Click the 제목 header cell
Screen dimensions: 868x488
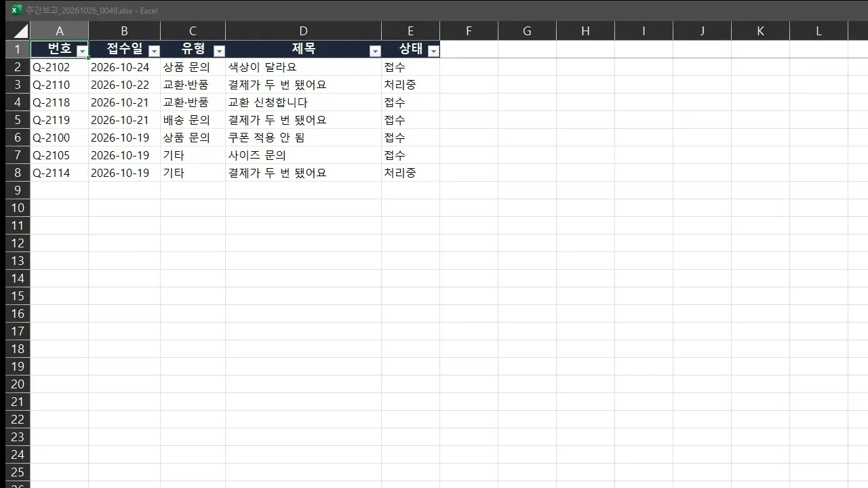pyautogui.click(x=303, y=49)
